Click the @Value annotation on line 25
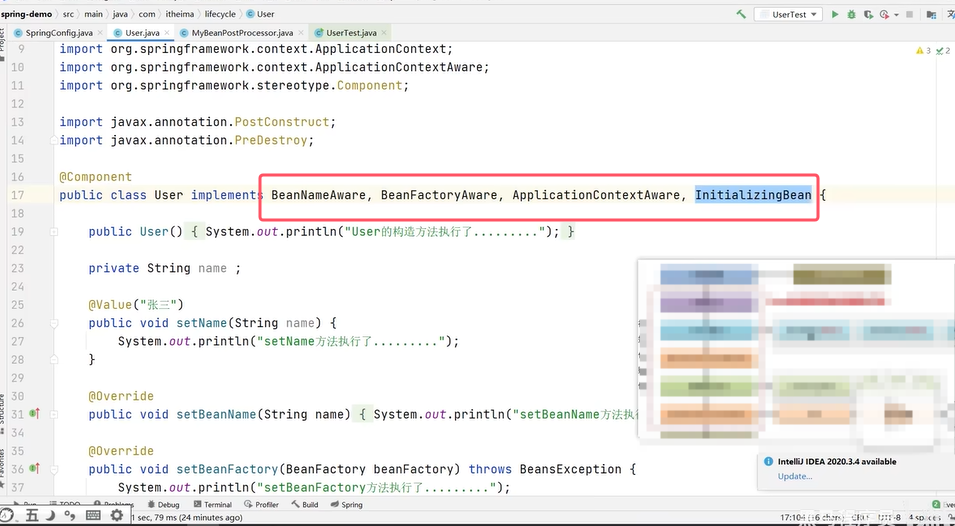Screen dimensions: 955x526 point(110,304)
